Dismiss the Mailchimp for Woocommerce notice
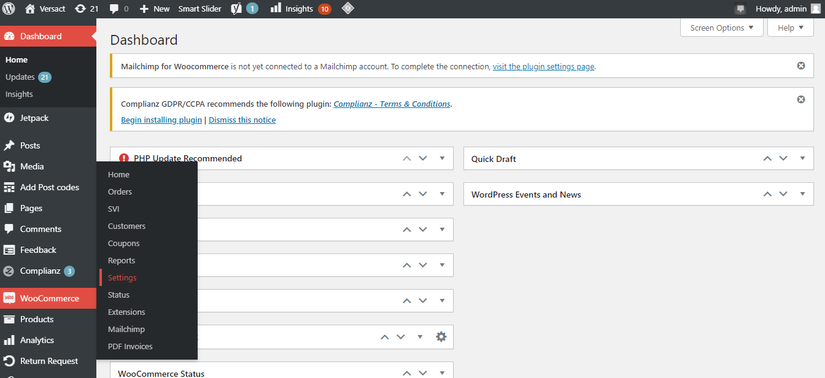 point(801,66)
